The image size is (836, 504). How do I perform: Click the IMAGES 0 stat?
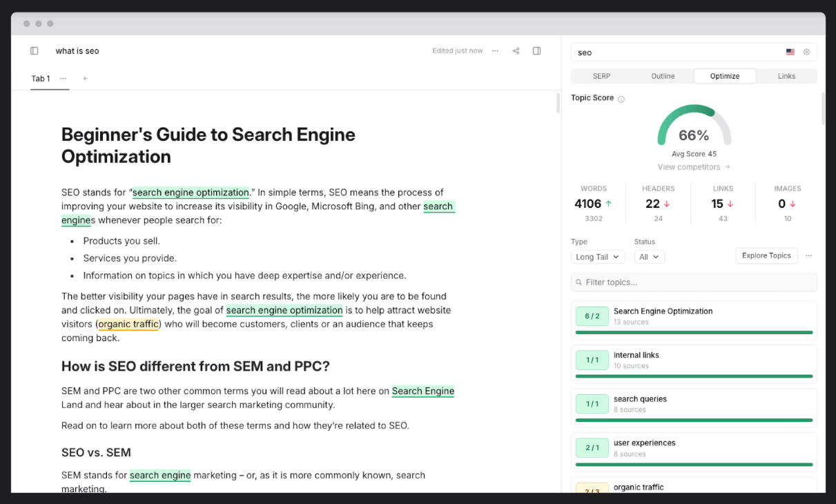(x=788, y=204)
